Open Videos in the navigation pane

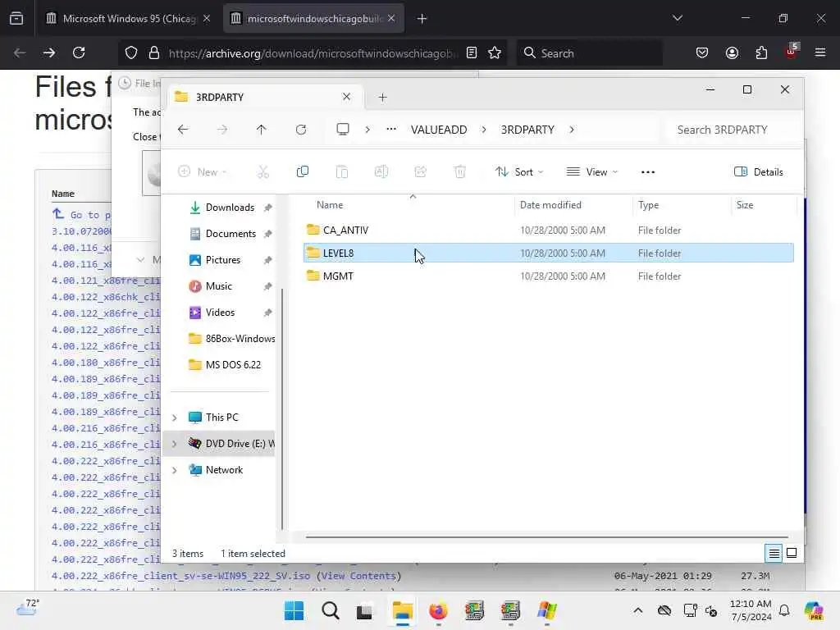tap(220, 313)
